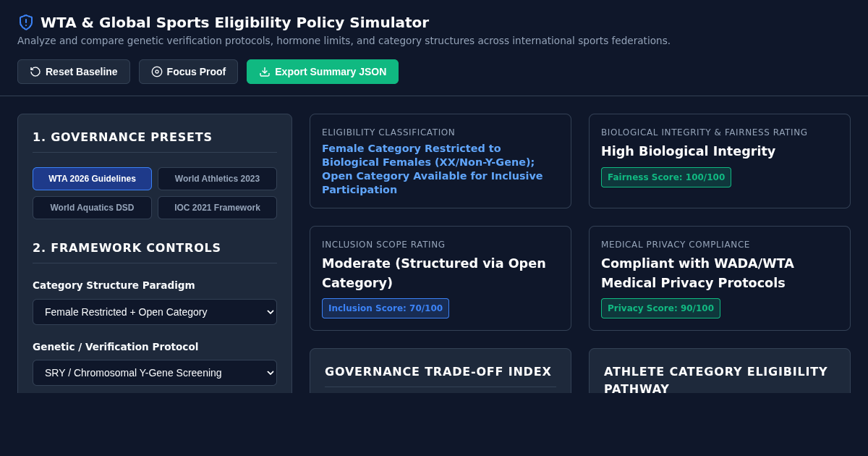Click the Medical Privacy Compliance label
This screenshot has width=868, height=456.
coord(676,245)
